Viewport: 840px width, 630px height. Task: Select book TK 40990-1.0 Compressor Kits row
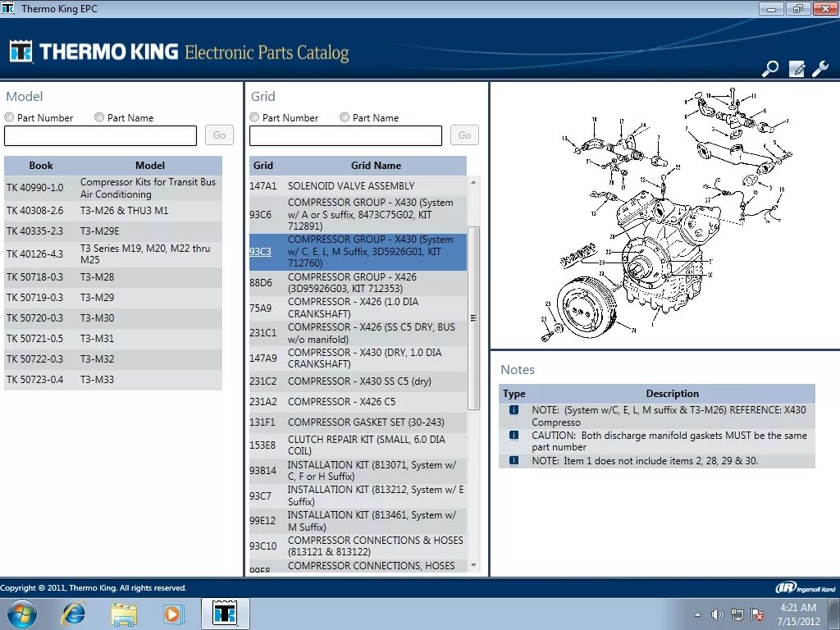(x=113, y=188)
